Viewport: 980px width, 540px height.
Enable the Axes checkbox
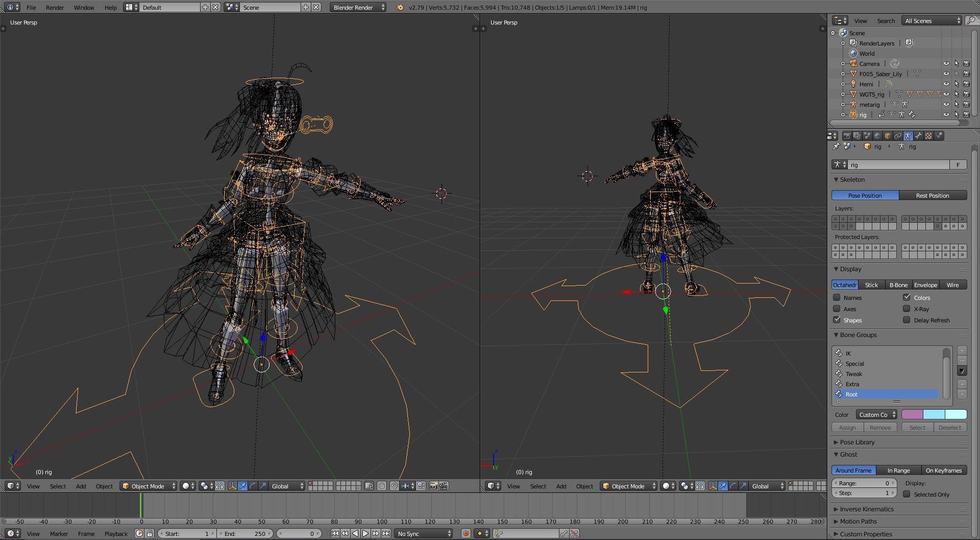pos(837,309)
